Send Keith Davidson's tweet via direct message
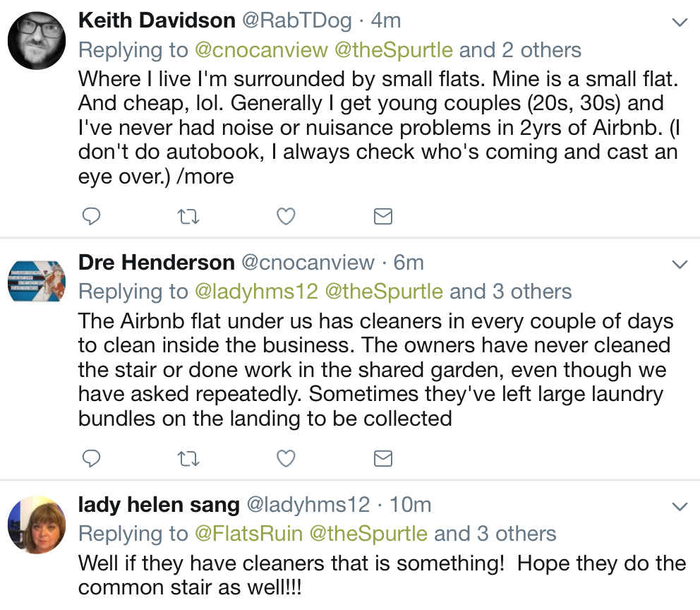 (382, 217)
